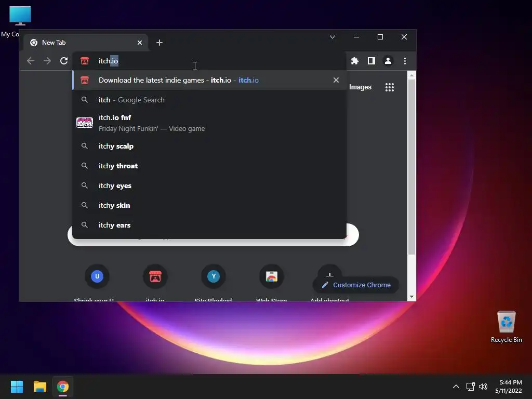Close the New Tab tab
This screenshot has height=399, width=532.
pos(140,43)
